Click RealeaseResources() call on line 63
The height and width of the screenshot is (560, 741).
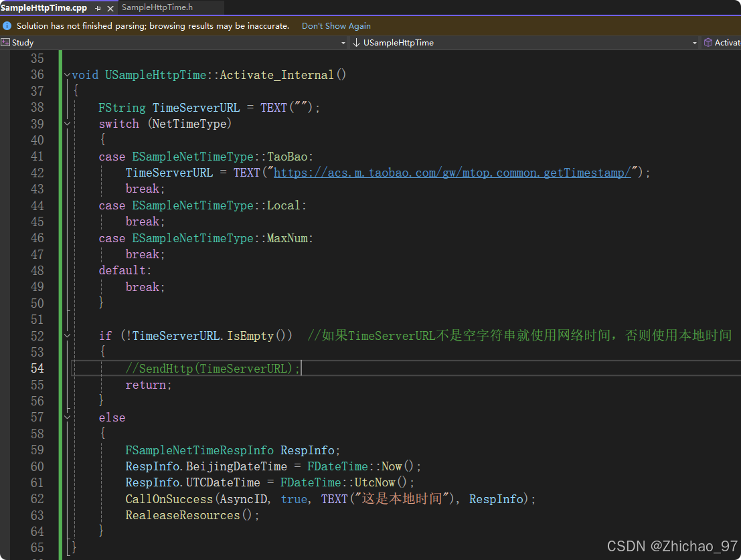(189, 515)
